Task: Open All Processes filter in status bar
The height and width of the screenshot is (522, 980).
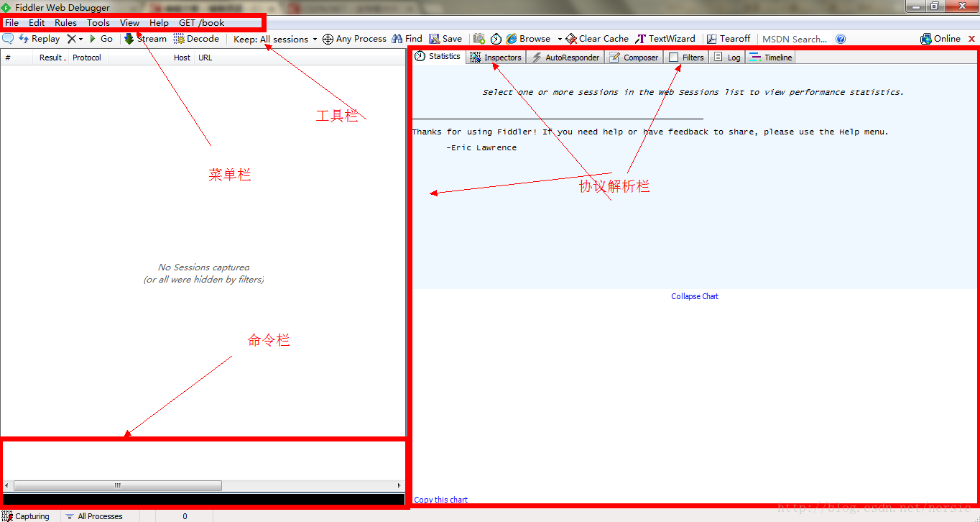Action: pos(94,516)
